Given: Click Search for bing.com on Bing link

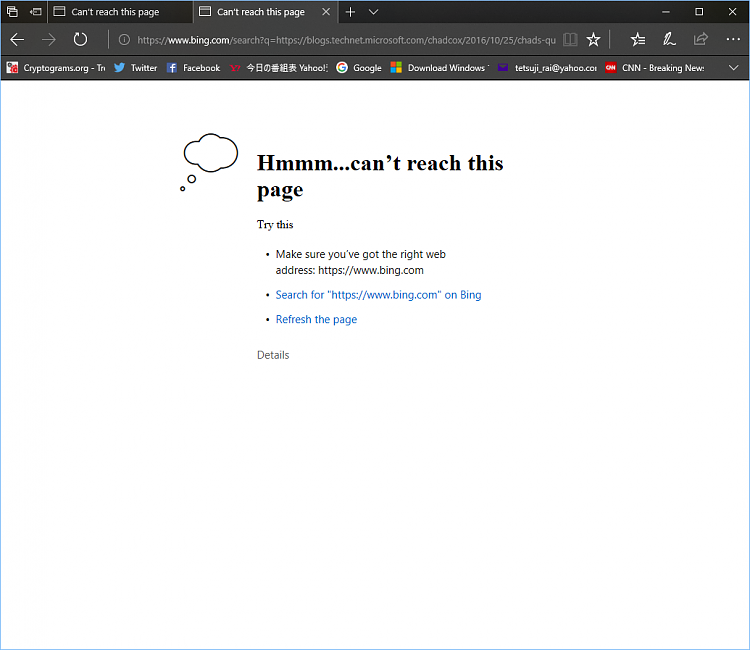Looking at the screenshot, I should tap(378, 295).
